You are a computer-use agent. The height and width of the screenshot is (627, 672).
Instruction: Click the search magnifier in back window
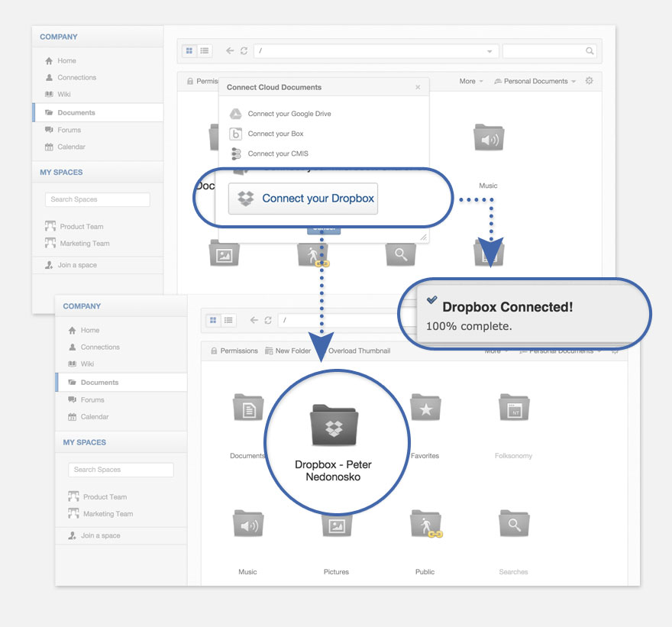pos(590,50)
